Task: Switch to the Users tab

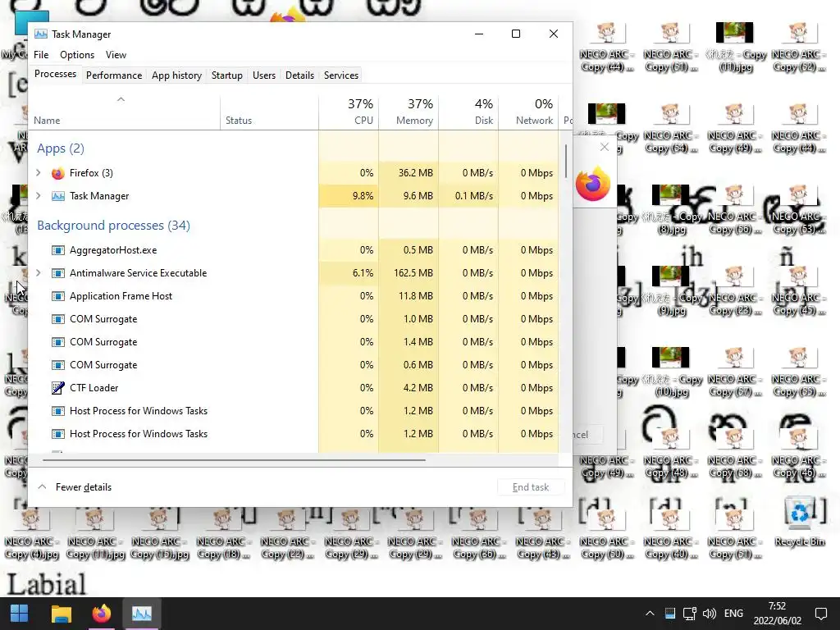Action: coord(264,75)
